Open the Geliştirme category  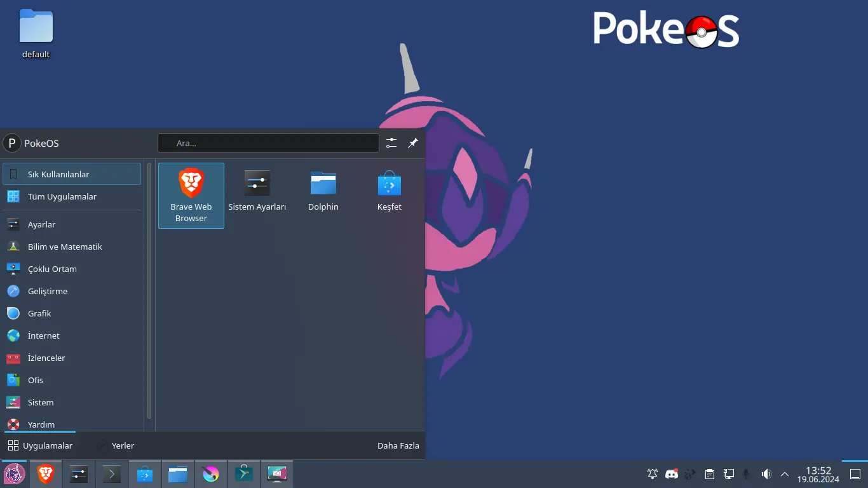(72, 291)
